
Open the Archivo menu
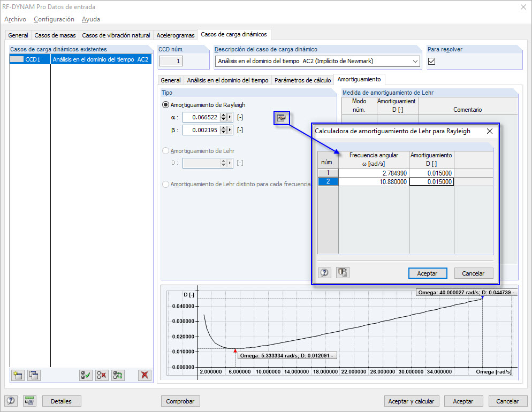click(x=16, y=19)
